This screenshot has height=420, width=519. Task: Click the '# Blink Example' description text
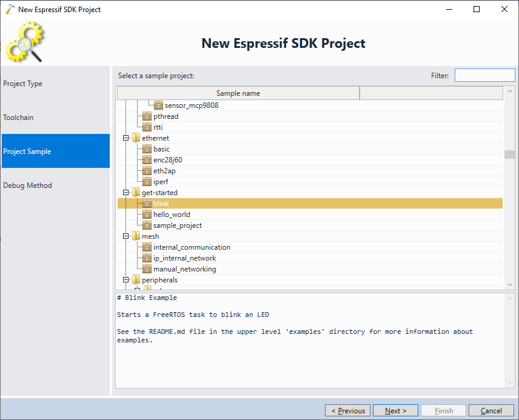(147, 298)
